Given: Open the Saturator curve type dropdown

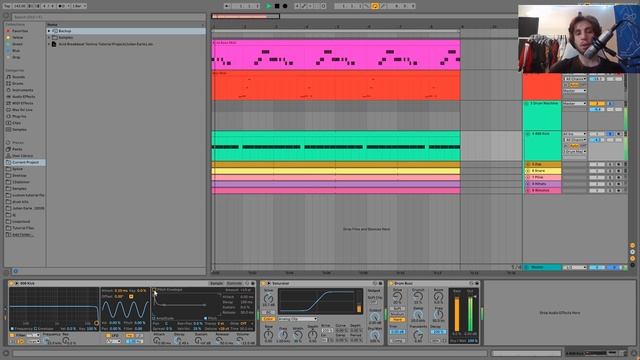Looking at the screenshot, I should click(x=298, y=319).
